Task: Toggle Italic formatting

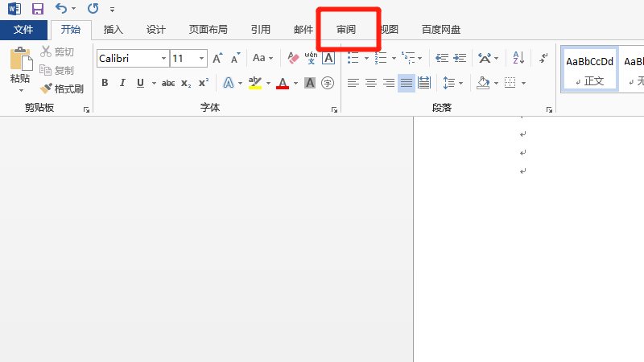Action: click(x=122, y=83)
